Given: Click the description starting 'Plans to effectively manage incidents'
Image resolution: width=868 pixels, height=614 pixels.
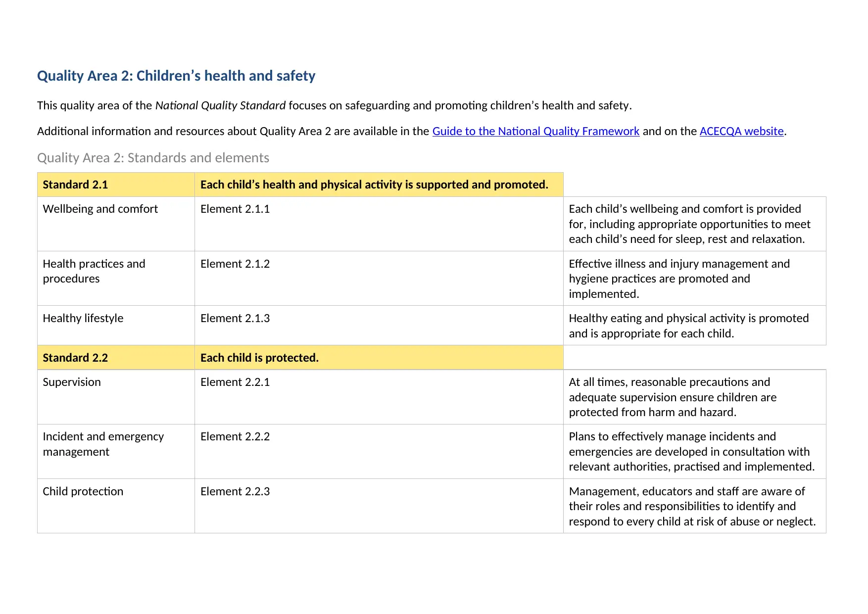Looking at the screenshot, I should [695, 451].
